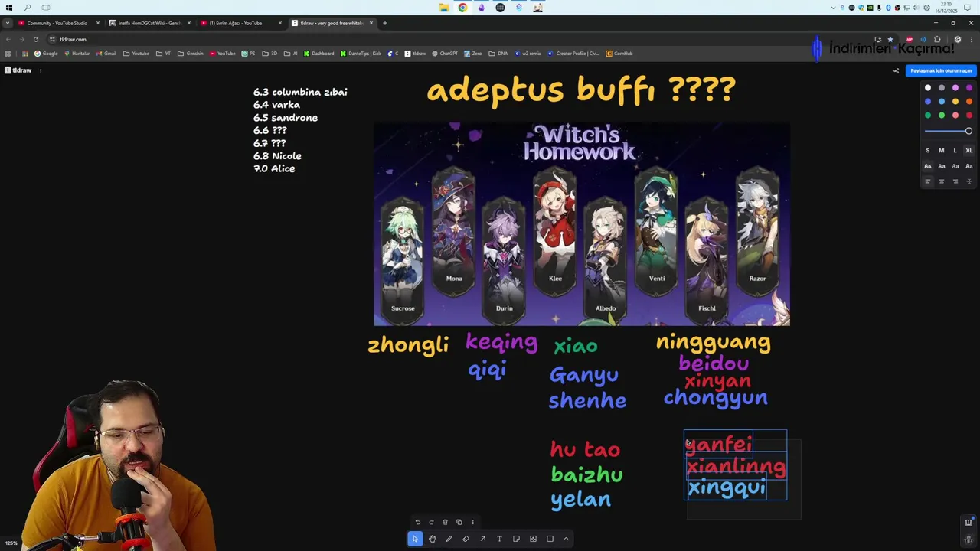This screenshot has height=551, width=980.
Task: Open DanteTips Kick bookmark
Action: [361, 54]
